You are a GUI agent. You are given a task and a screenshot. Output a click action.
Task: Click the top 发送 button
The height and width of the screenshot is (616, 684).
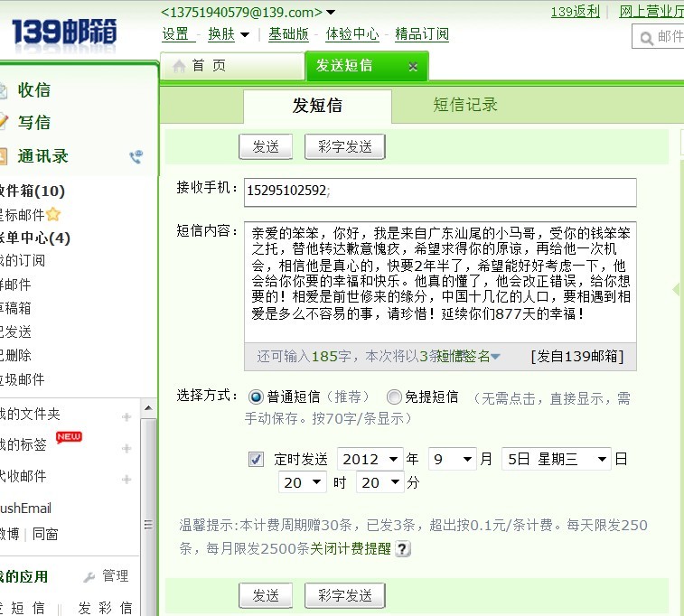tap(266, 146)
